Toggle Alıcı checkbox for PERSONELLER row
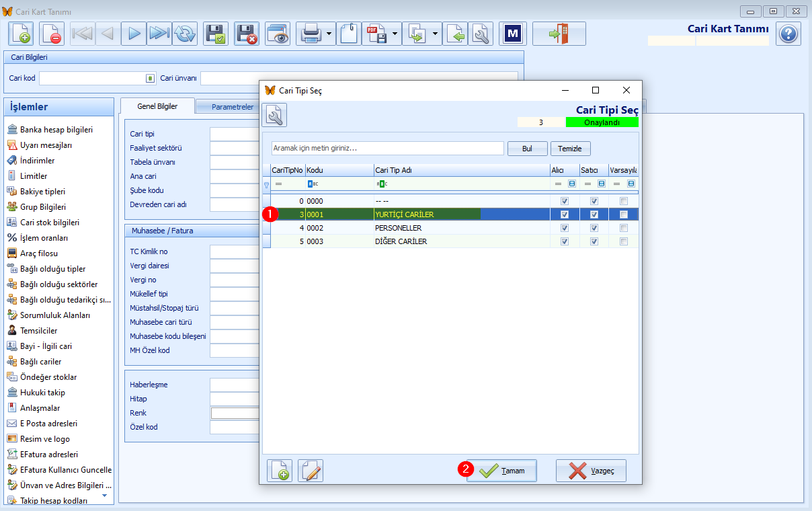Viewport: 812px width, 511px height. [565, 228]
